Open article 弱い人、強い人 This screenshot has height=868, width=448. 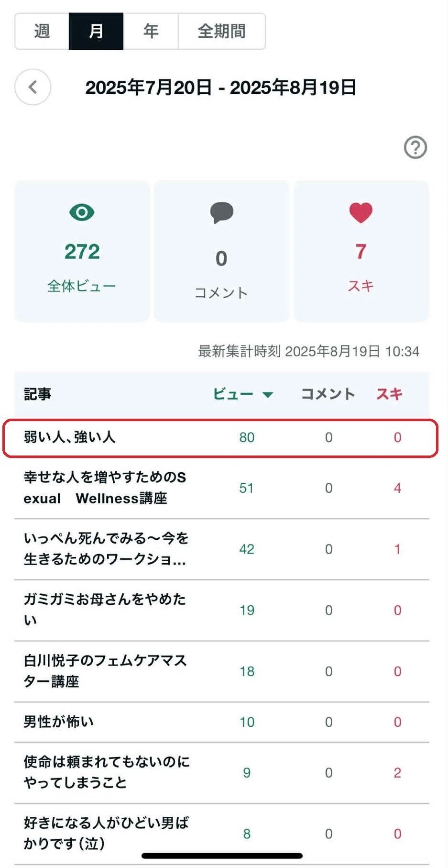point(221,438)
